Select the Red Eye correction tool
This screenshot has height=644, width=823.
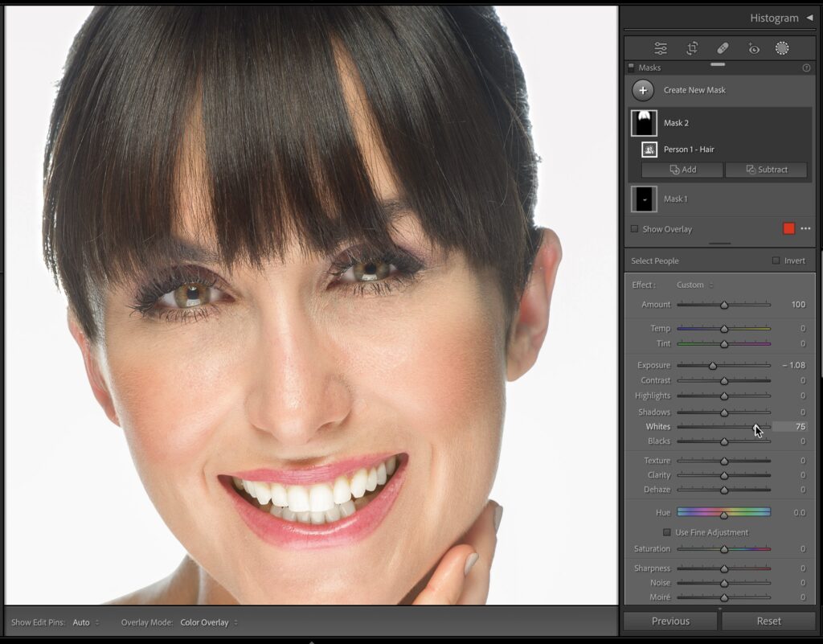[753, 48]
